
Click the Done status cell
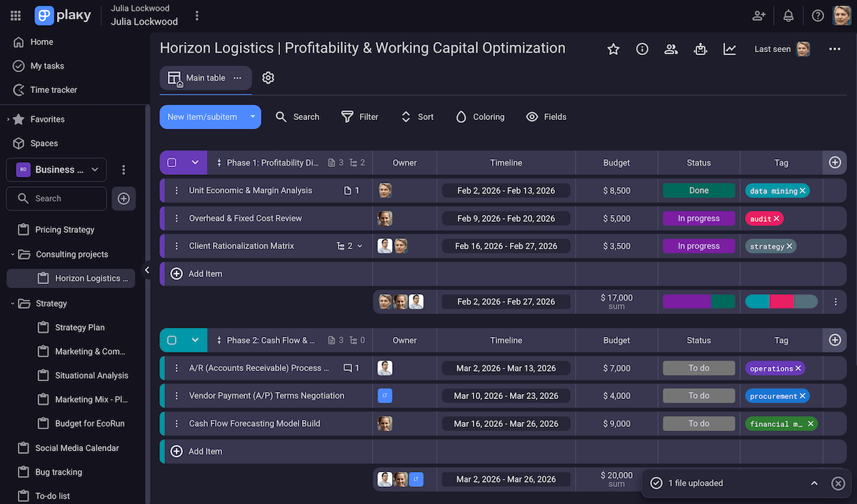pos(698,191)
